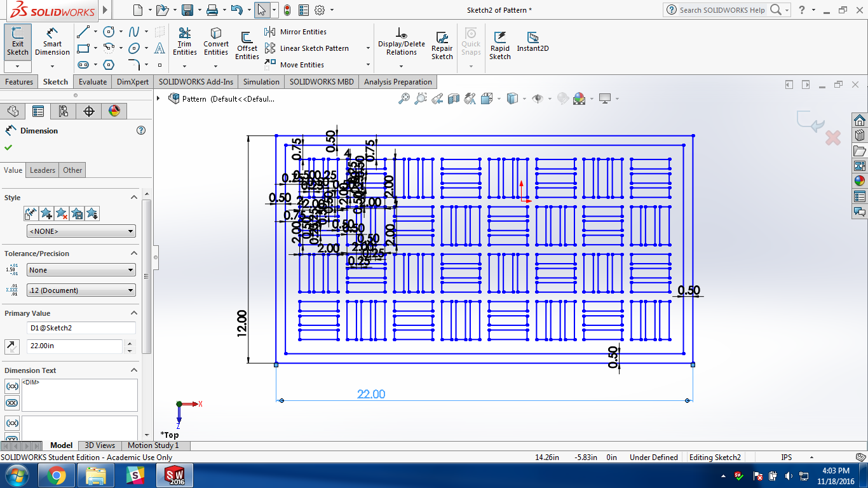Open Google Chrome from the taskbar
Screen dimensions: 868x488
(57, 475)
